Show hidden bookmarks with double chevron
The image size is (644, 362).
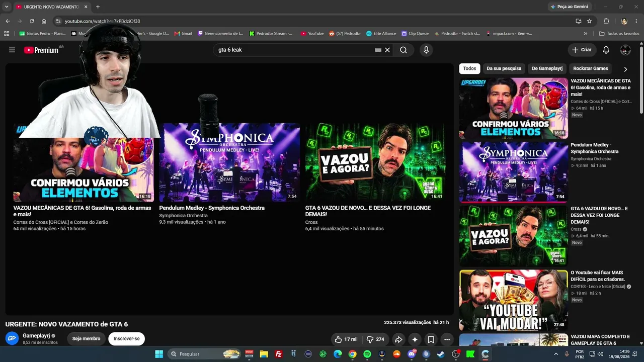[585, 34]
